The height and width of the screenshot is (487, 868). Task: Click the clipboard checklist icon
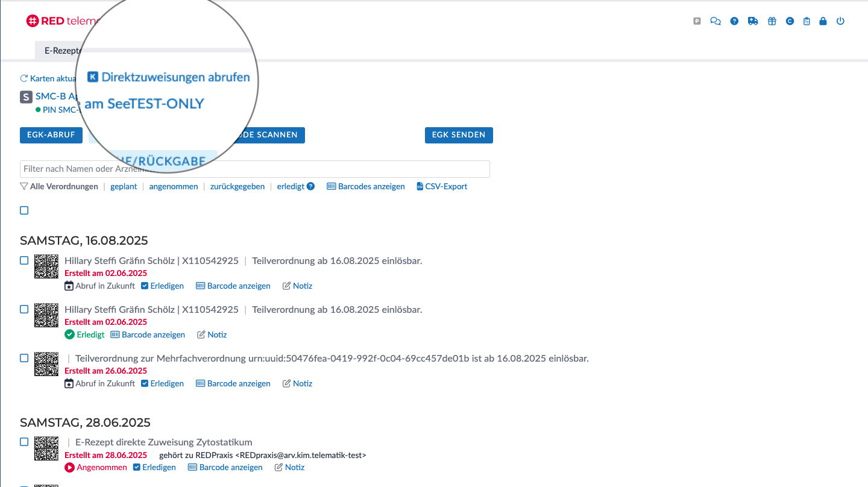click(x=807, y=21)
